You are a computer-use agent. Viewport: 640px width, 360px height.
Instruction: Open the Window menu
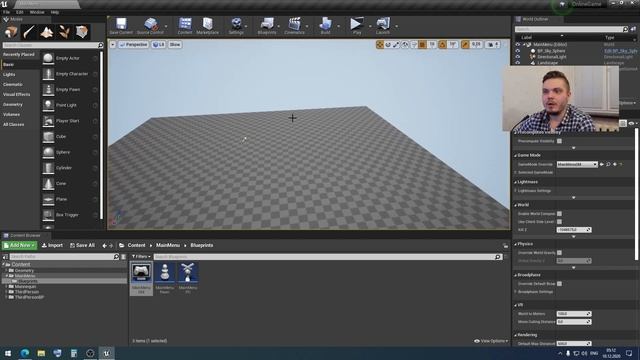[37, 12]
